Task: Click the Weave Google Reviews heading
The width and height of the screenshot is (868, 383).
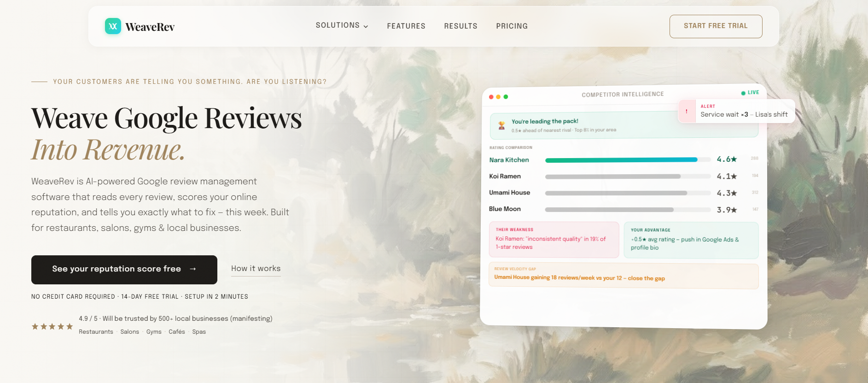Action: 167,118
